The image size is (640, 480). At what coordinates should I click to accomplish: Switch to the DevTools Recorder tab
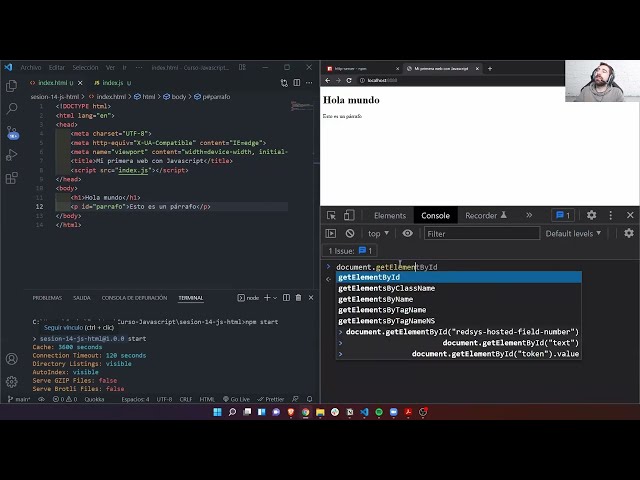point(486,216)
